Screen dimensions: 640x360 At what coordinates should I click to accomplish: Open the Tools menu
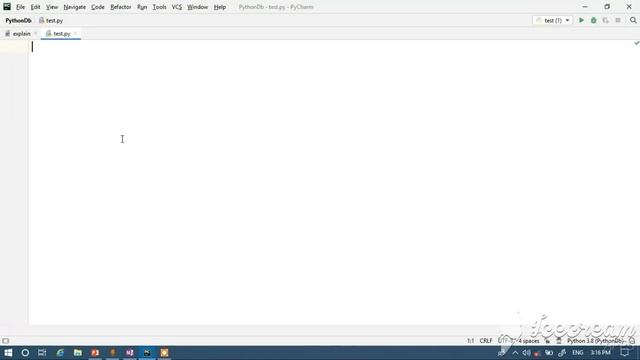tap(160, 7)
